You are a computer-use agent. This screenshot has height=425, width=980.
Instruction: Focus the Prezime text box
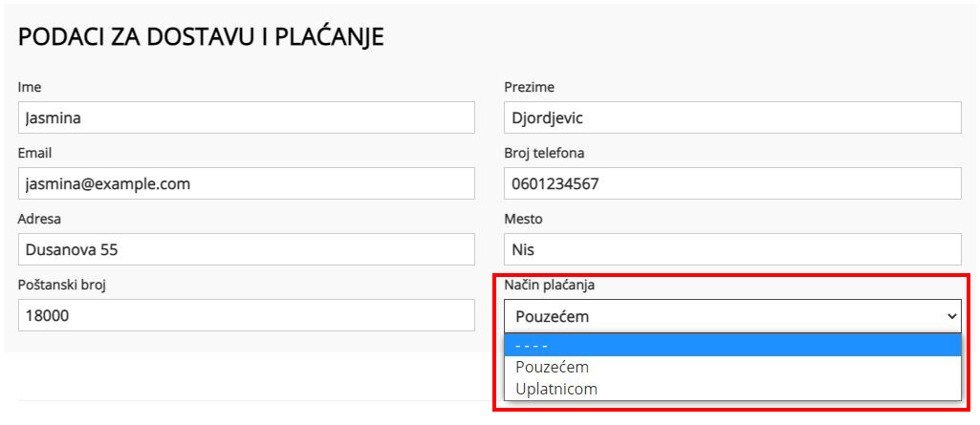coord(731,117)
